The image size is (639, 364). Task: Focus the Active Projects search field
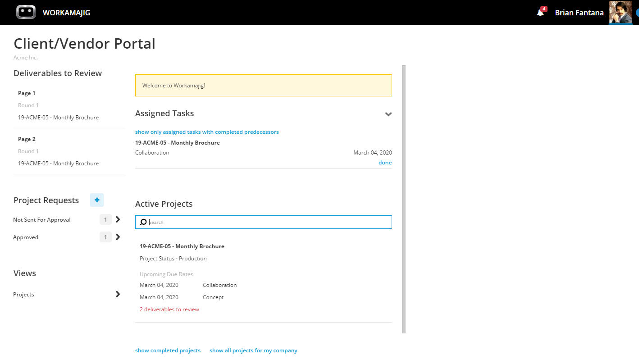[x=264, y=222]
